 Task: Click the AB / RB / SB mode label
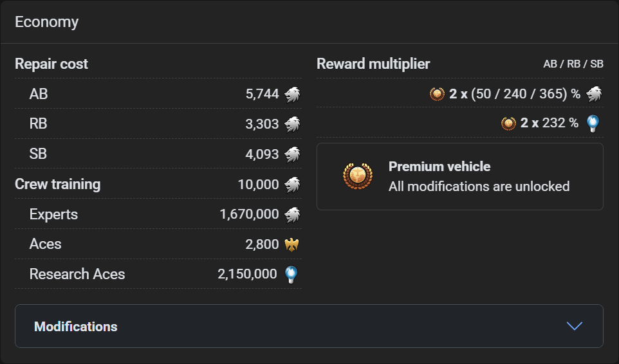pyautogui.click(x=573, y=64)
